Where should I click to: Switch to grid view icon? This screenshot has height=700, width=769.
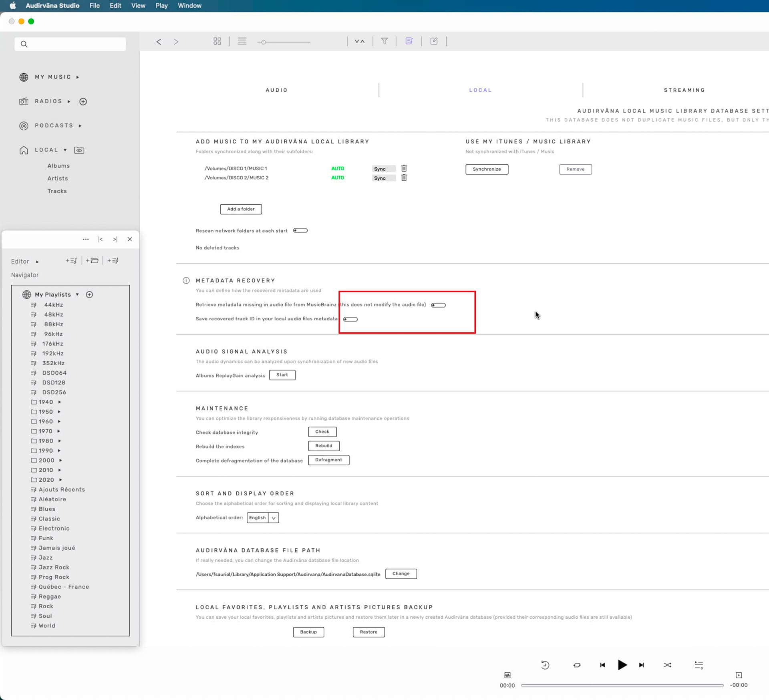pyautogui.click(x=217, y=41)
